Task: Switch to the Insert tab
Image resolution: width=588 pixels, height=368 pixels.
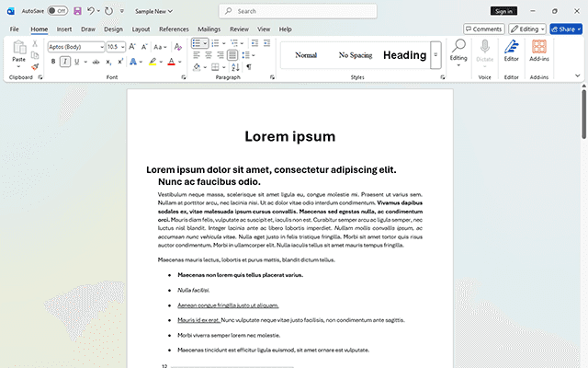Action: 64,29
